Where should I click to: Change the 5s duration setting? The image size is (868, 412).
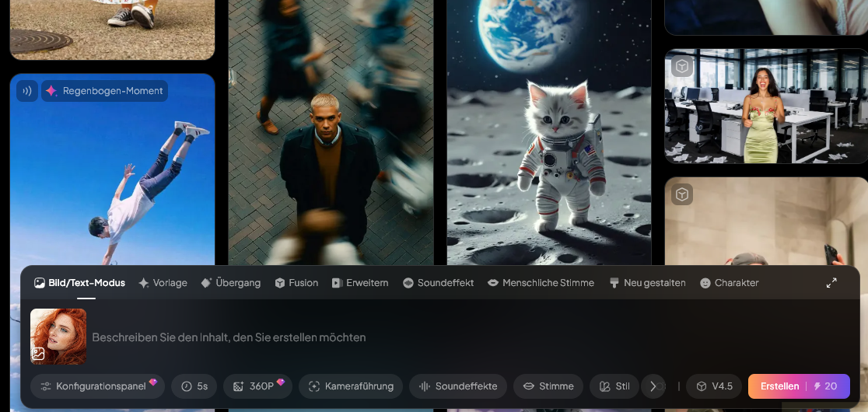[x=194, y=386]
